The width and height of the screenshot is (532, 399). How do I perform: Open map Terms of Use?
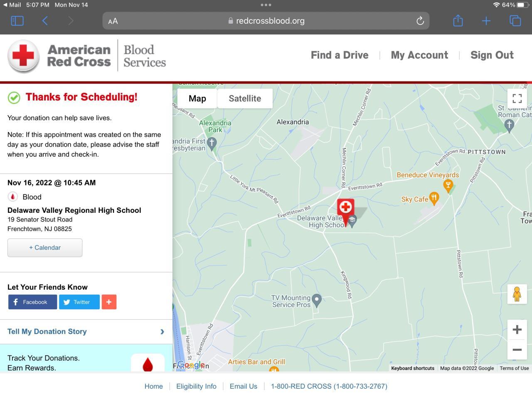pos(514,368)
